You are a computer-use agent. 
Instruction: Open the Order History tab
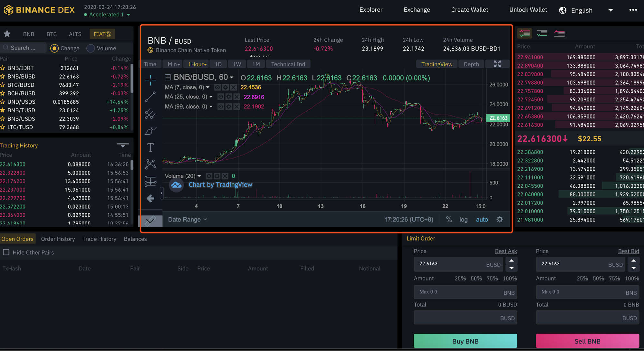pyautogui.click(x=58, y=239)
